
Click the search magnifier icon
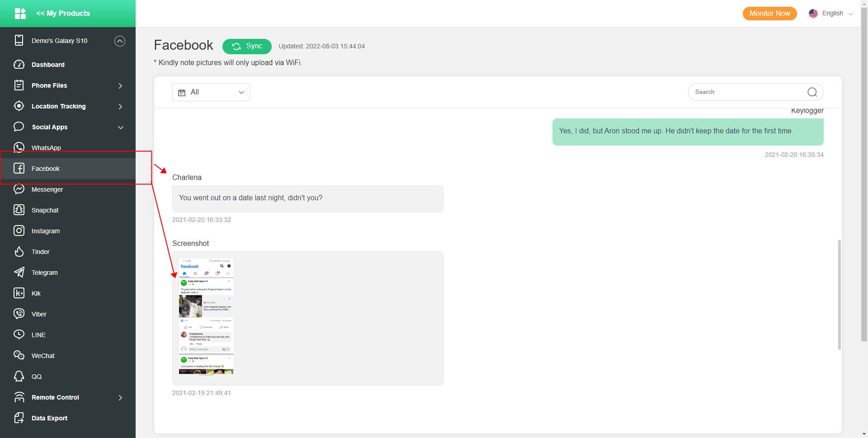click(x=812, y=92)
